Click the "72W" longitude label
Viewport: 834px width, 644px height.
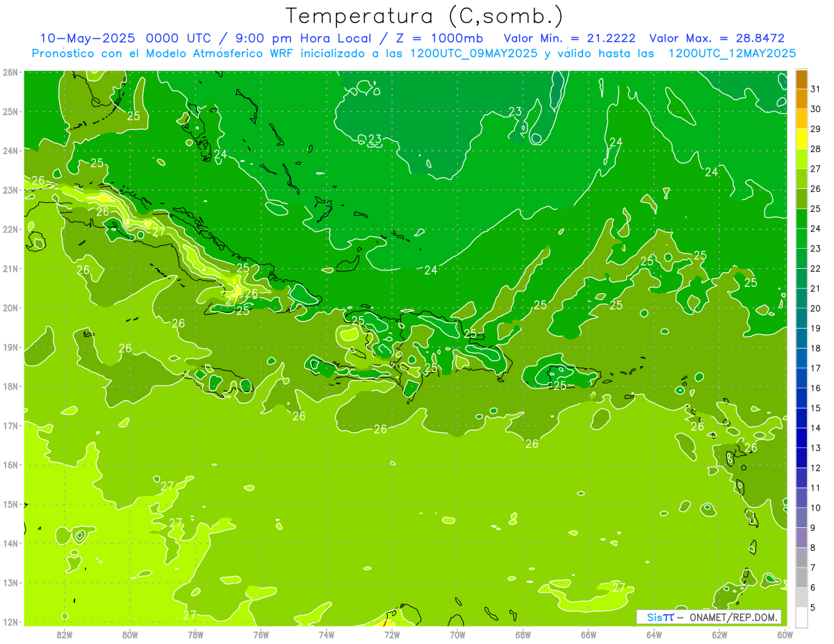click(392, 634)
